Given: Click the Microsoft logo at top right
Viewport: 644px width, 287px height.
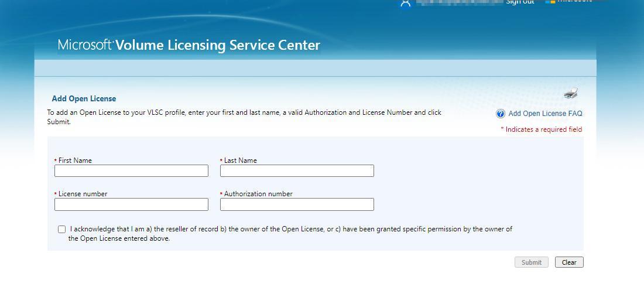Looking at the screenshot, I should [x=568, y=2].
